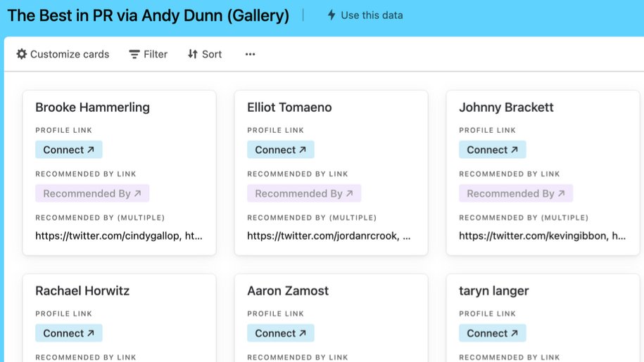
Task: Click the Use this data lightning icon
Action: point(332,15)
